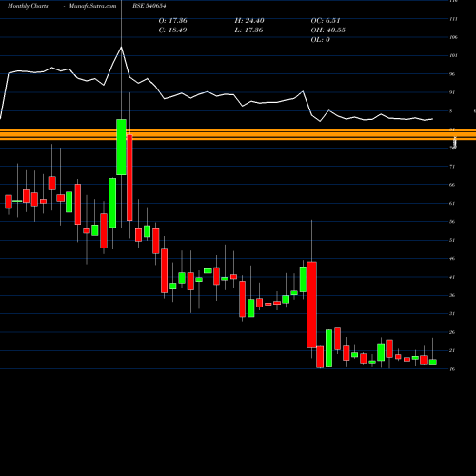Click the 111 price axis label
Image resolution: width=476 pixels, height=476 pixels.
453,19
